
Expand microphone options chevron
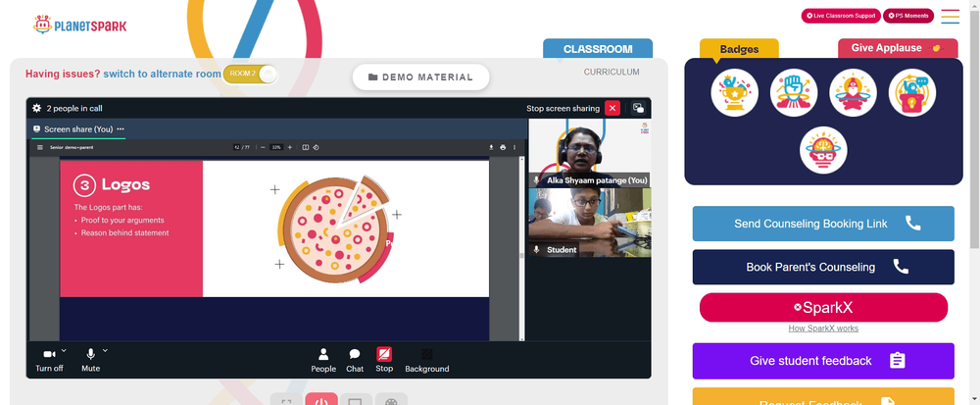pos(105,351)
